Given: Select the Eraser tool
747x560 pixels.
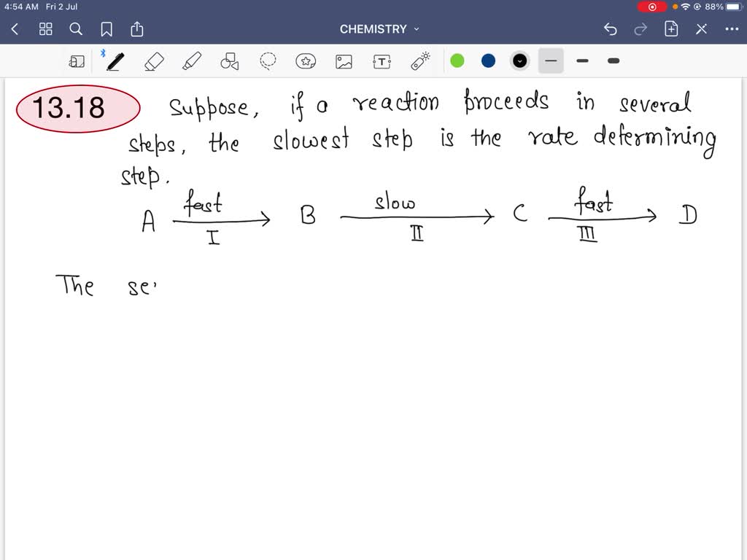Looking at the screenshot, I should click(154, 61).
